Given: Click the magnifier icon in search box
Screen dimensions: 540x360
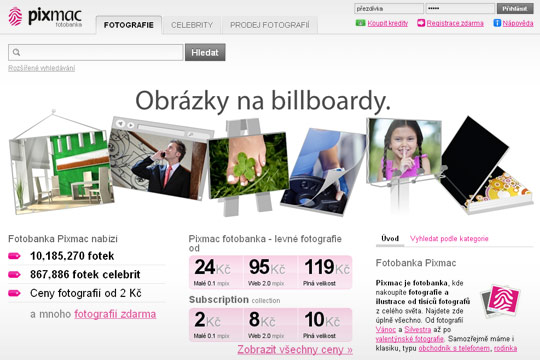Looking at the screenshot, I should click(16, 52).
